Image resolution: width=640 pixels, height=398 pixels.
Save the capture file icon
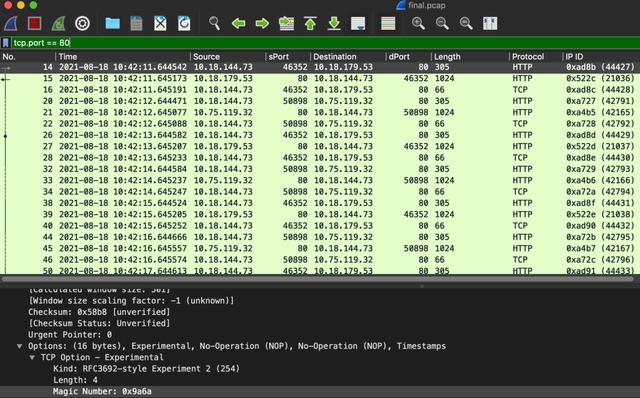[136, 23]
